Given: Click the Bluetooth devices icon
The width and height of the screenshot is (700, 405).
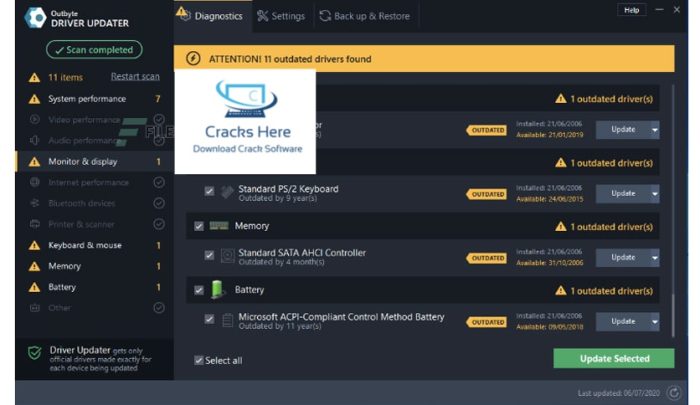Looking at the screenshot, I should 34,203.
